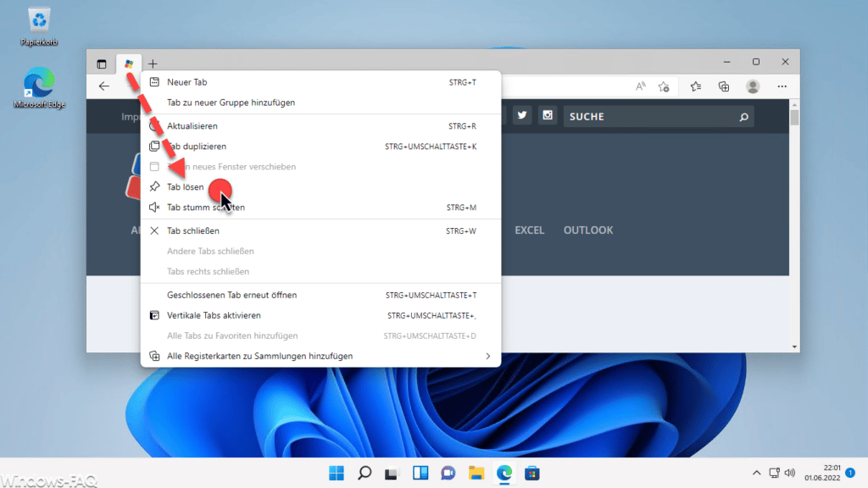868x488 pixels.
Task: Click the vertical tabs icon in menu
Action: 154,315
